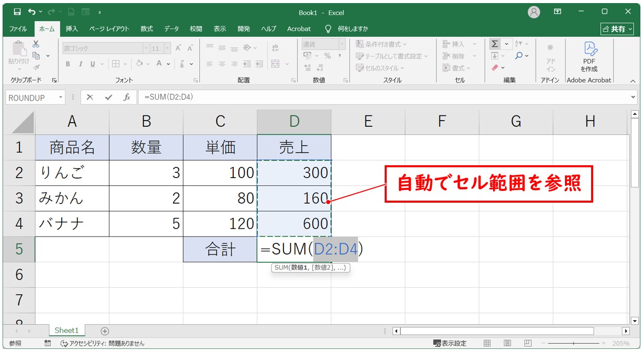This screenshot has width=644, height=352.
Task: Click the Fill Color bucket icon
Action: coord(139,64)
